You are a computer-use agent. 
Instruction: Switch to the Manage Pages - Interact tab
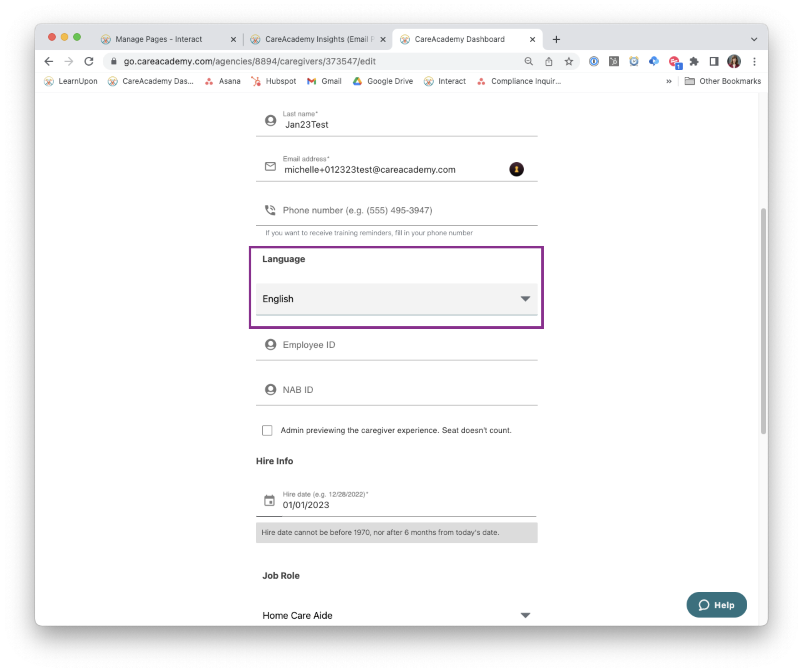159,39
